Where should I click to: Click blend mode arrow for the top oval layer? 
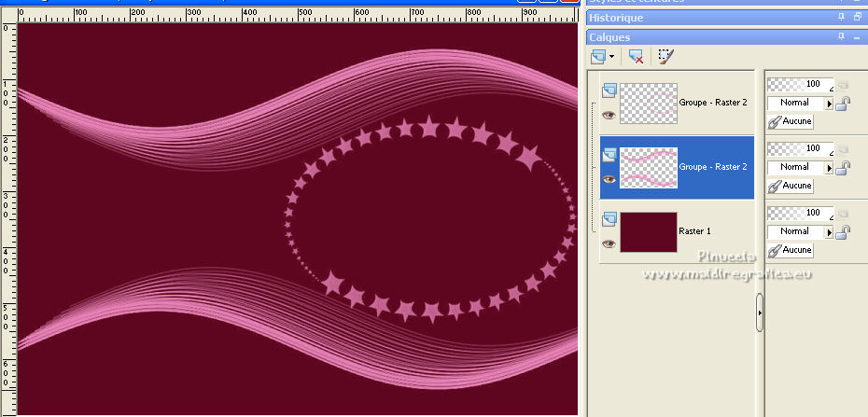pos(829,104)
